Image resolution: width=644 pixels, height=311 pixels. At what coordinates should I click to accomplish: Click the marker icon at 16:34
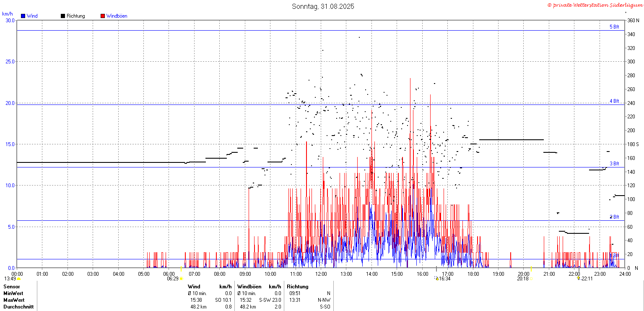(437, 278)
